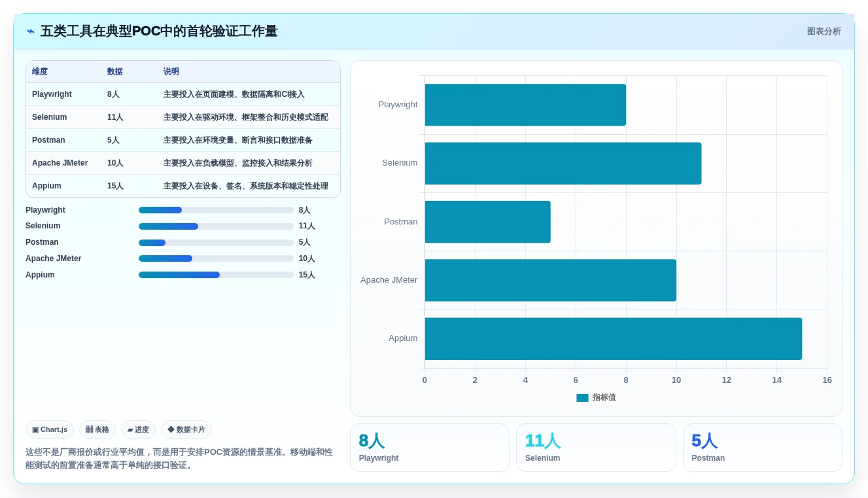Click the lightning icon beside the title

click(31, 31)
